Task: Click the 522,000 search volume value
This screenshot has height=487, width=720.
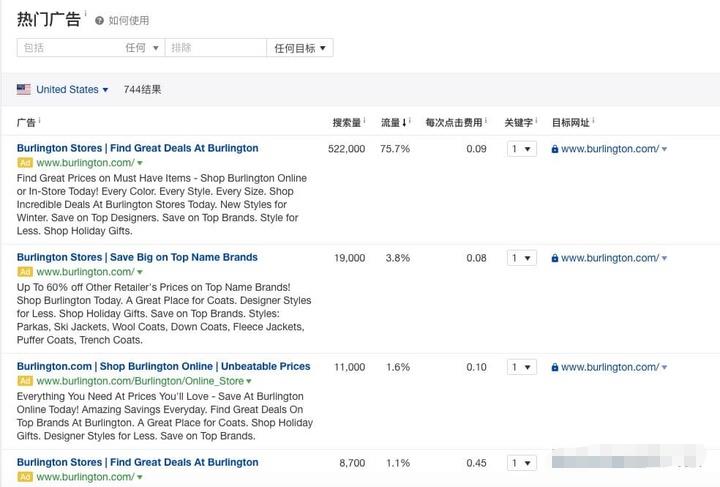Action: pyautogui.click(x=347, y=149)
